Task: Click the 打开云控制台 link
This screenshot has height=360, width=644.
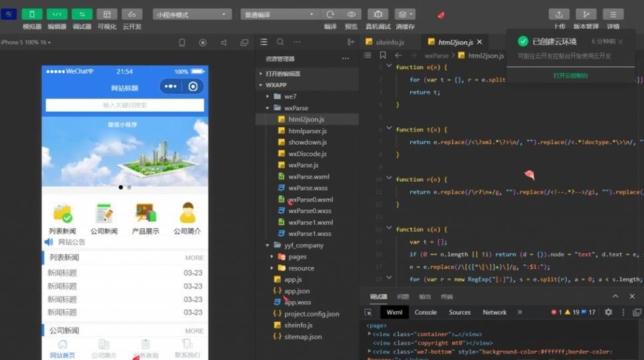Action: 571,75
